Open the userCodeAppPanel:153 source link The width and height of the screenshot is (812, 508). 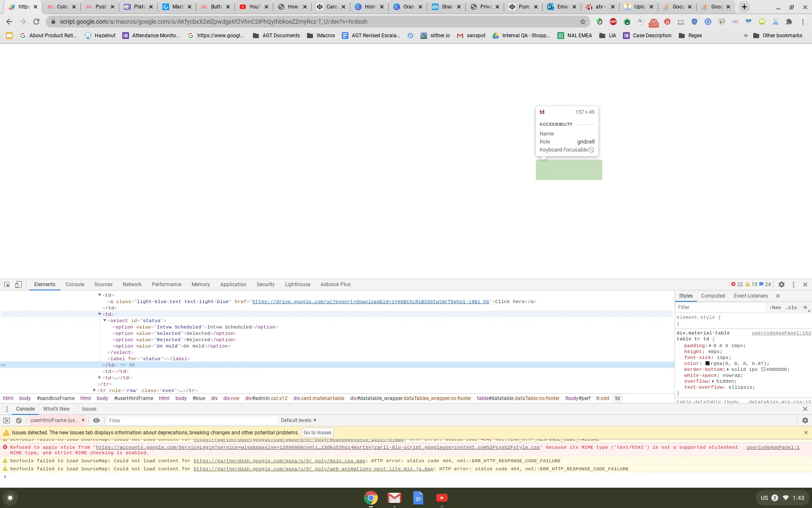(x=781, y=333)
